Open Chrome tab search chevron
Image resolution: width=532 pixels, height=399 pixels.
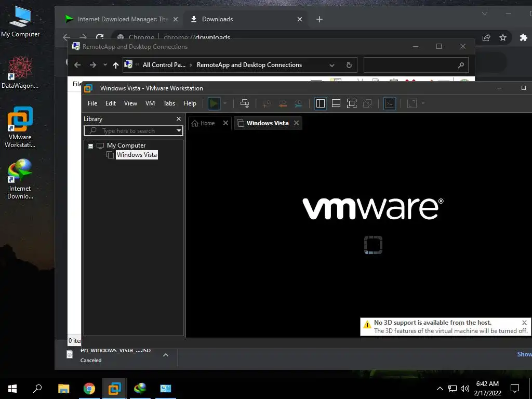485,14
